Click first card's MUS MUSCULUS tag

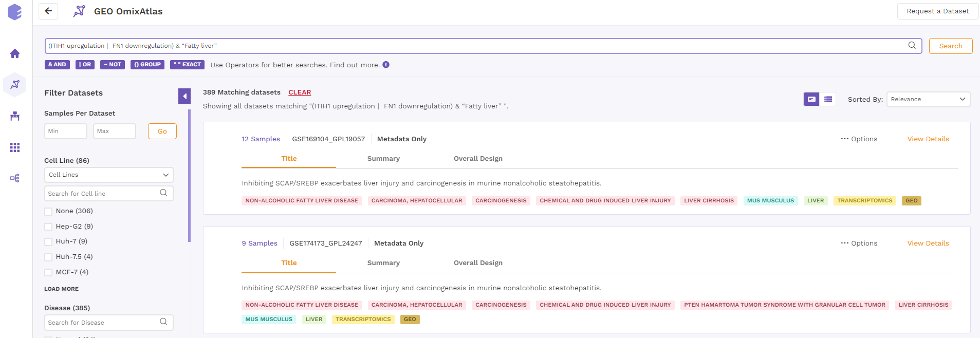point(770,201)
